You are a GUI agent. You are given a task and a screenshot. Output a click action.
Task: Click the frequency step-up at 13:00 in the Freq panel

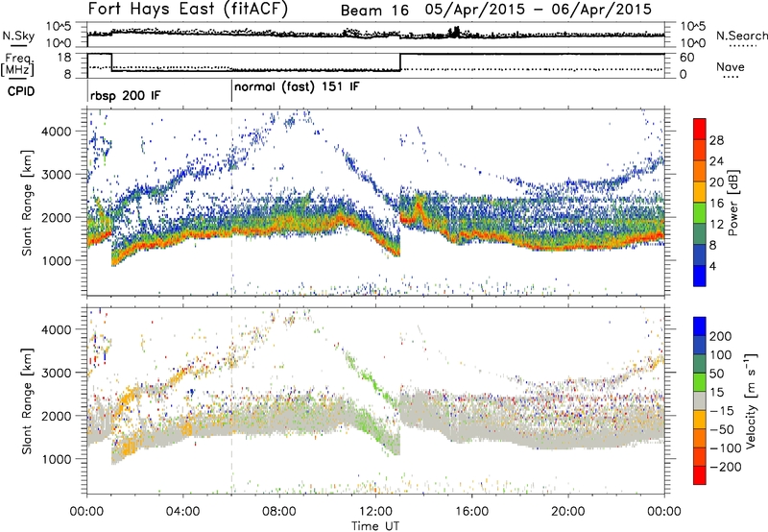400,62
